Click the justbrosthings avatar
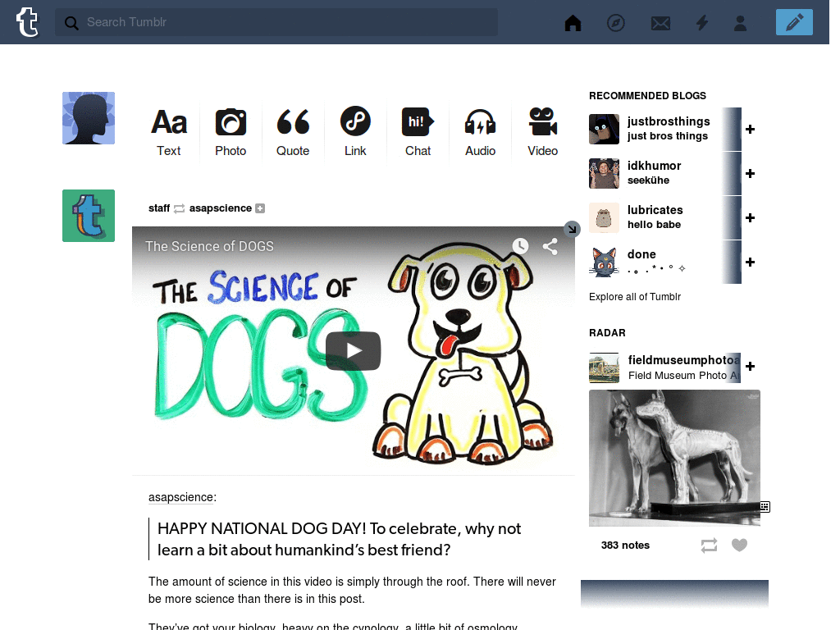Image resolution: width=840 pixels, height=630 pixels. pos(605,129)
